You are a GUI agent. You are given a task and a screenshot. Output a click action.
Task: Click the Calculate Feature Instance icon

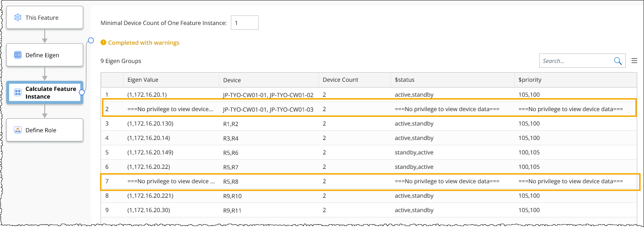tap(18, 93)
